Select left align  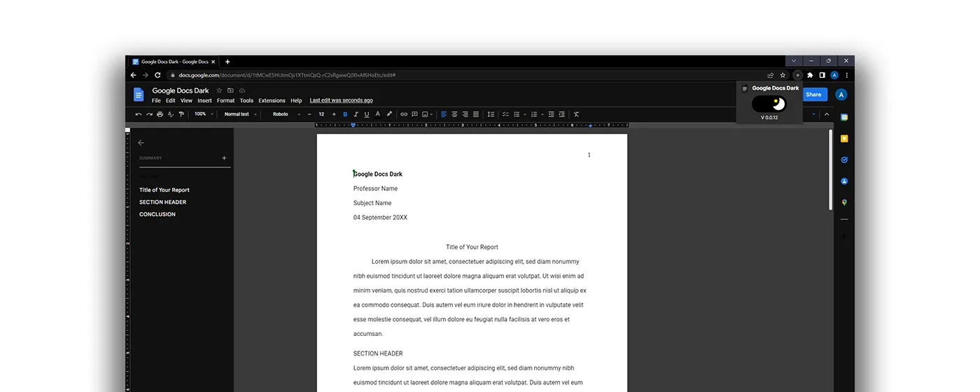click(444, 114)
